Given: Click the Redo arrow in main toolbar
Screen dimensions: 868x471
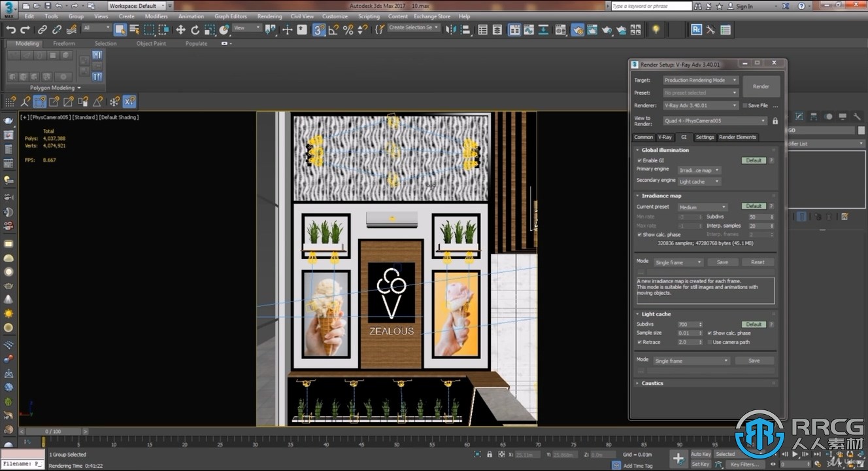Looking at the screenshot, I should tap(25, 29).
